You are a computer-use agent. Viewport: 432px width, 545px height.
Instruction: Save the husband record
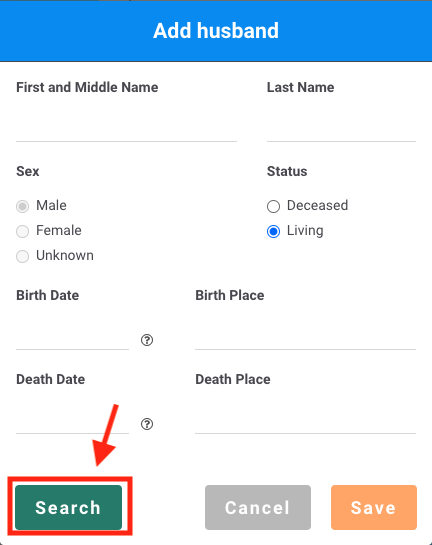point(374,507)
